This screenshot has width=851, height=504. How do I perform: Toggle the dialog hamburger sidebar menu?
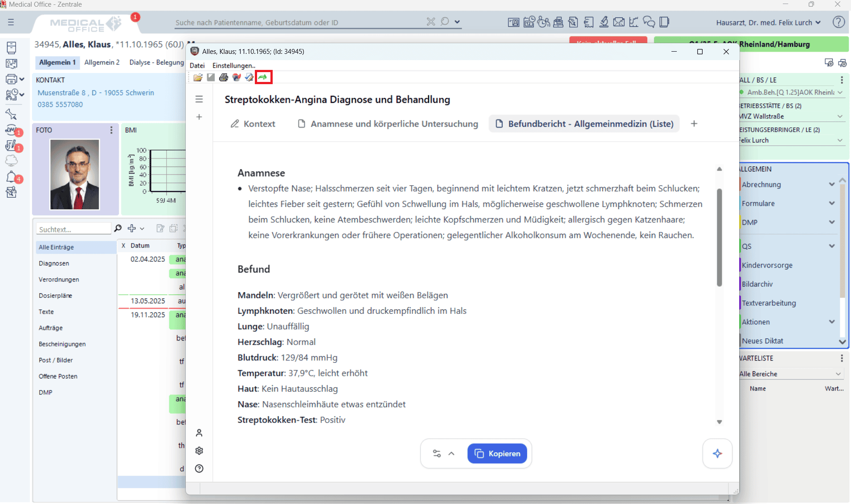click(x=199, y=99)
